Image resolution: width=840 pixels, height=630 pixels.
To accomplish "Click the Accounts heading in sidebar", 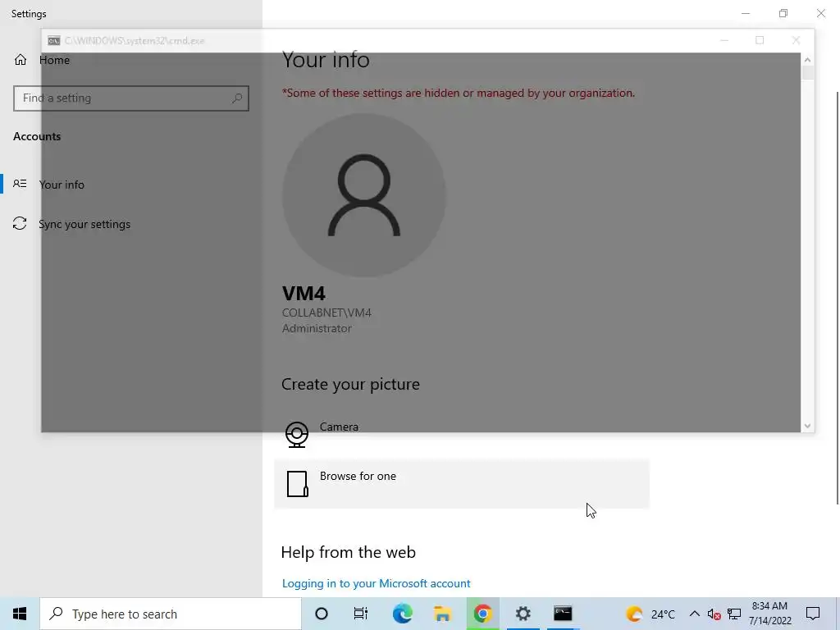I will [x=37, y=137].
